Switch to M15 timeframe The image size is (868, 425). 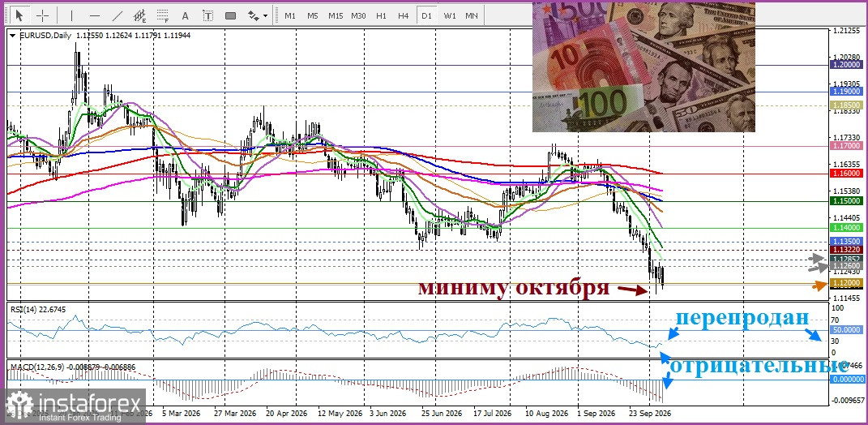coord(336,15)
